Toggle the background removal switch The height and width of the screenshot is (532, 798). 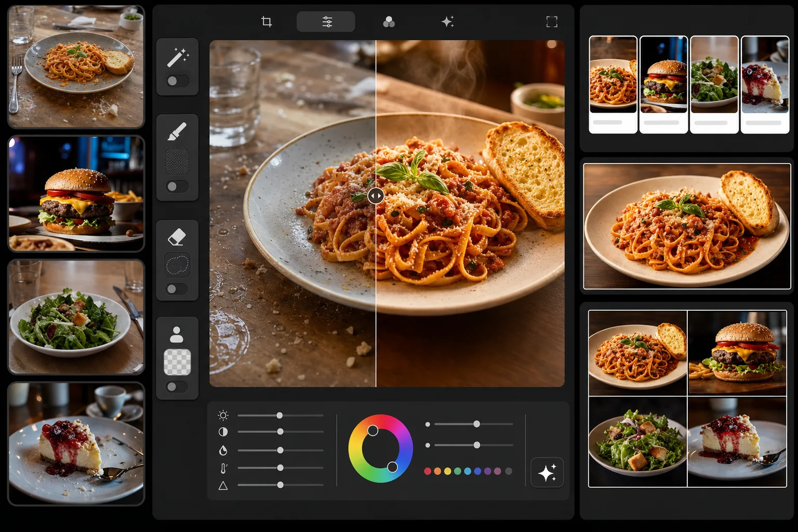click(177, 387)
